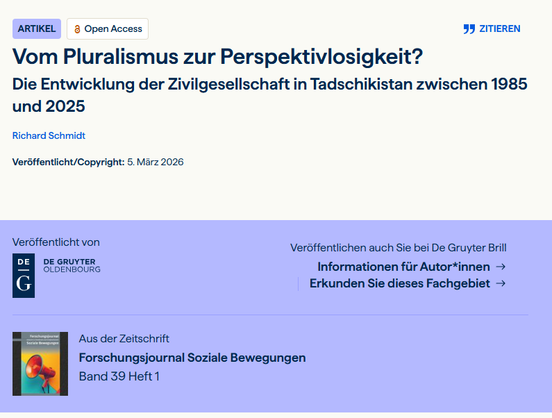The height and width of the screenshot is (418, 552).
Task: Click the text Veröffentlicht von
Action: [x=56, y=242]
